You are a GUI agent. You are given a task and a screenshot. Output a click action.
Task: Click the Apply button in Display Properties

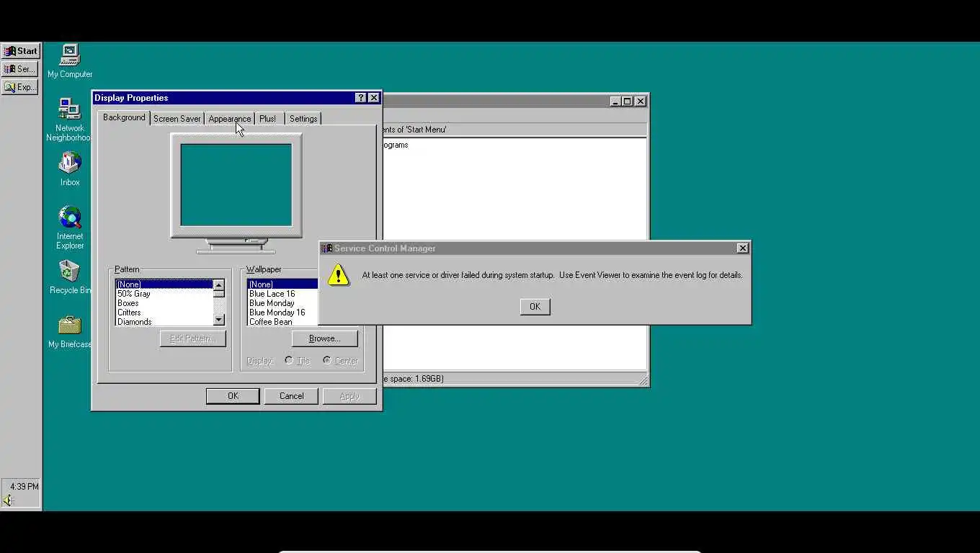coord(349,396)
